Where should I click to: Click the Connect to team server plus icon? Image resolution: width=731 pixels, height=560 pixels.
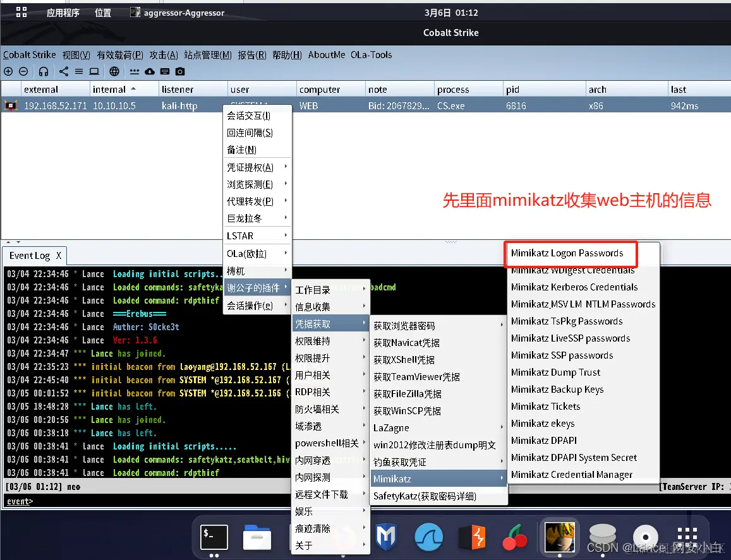(x=8, y=71)
